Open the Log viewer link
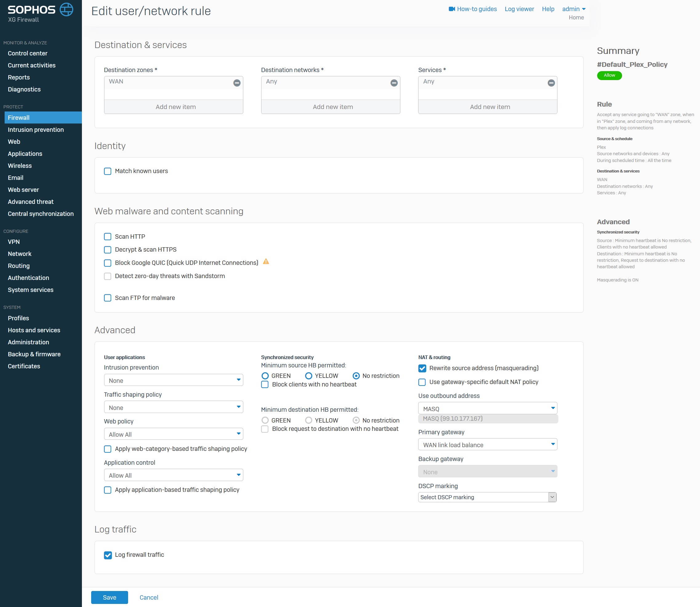The height and width of the screenshot is (607, 700). (x=519, y=9)
